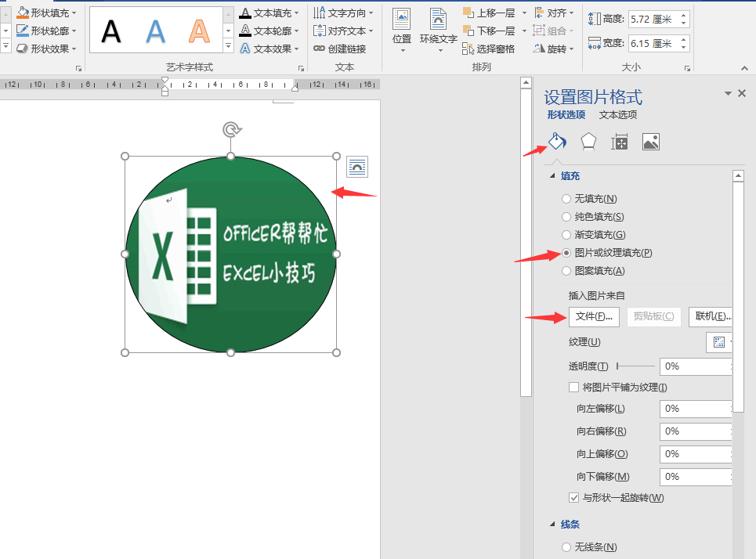Select the 渐变填充(G) radio button
The height and width of the screenshot is (559, 756).
566,235
